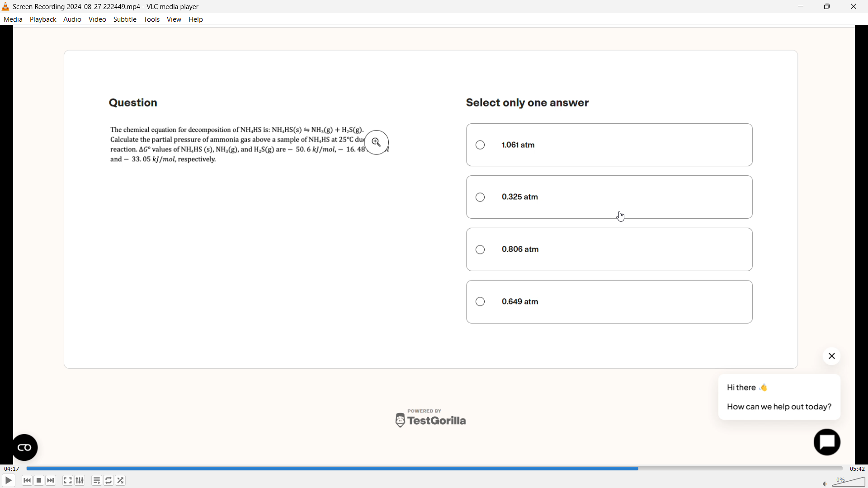The image size is (868, 488).
Task: Open the Help menu
Action: [196, 19]
